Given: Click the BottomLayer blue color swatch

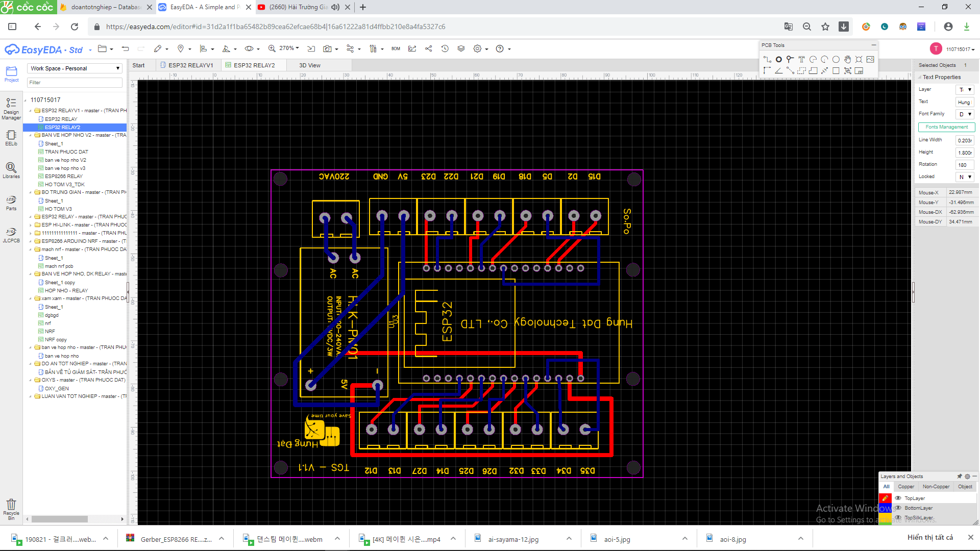Looking at the screenshot, I should [x=885, y=508].
